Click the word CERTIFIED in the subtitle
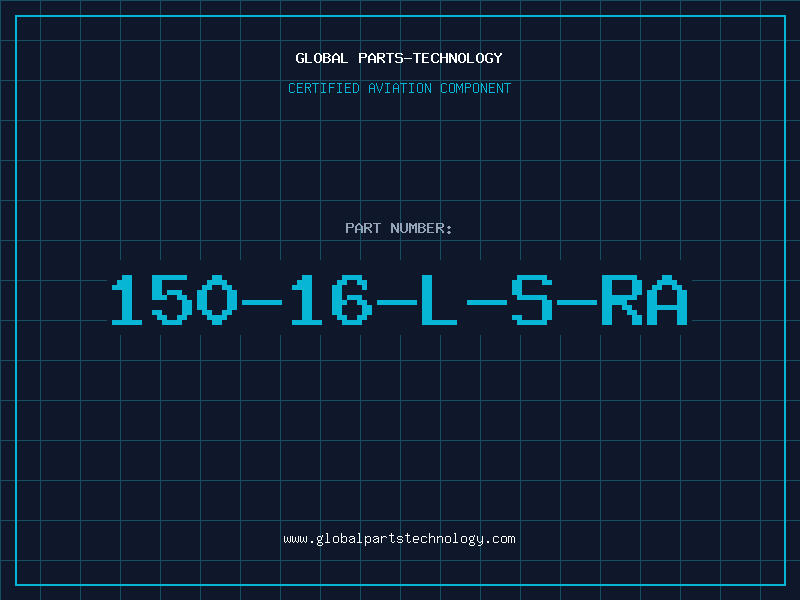Screen dimensions: 800x600 tap(324, 88)
